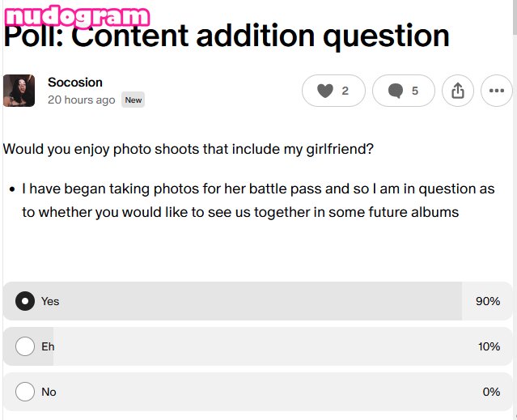517x420 pixels.
Task: Pick the No poll radio button
Action: click(x=25, y=392)
